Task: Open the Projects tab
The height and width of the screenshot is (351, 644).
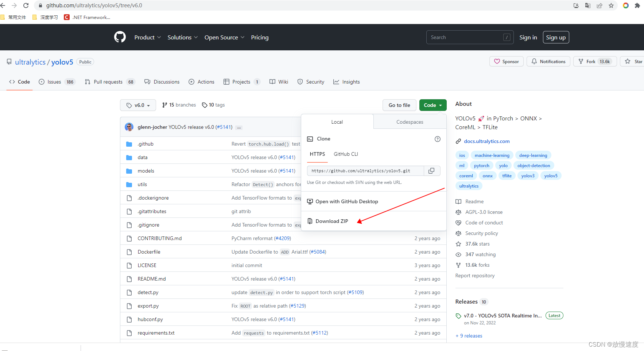Action: point(242,82)
